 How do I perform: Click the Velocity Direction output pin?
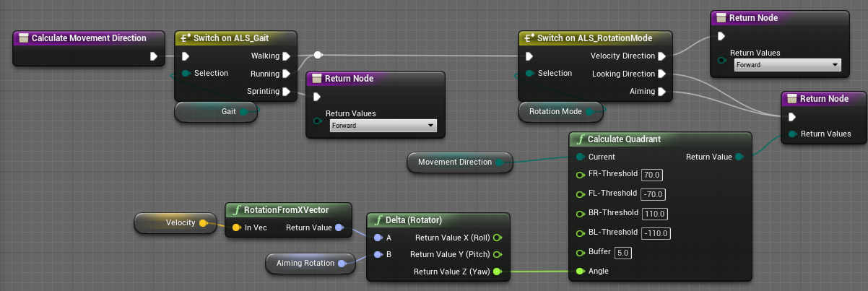[x=662, y=56]
